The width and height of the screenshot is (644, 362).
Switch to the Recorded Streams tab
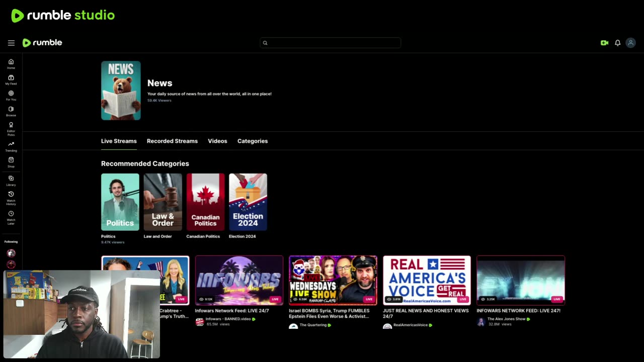[x=172, y=141]
